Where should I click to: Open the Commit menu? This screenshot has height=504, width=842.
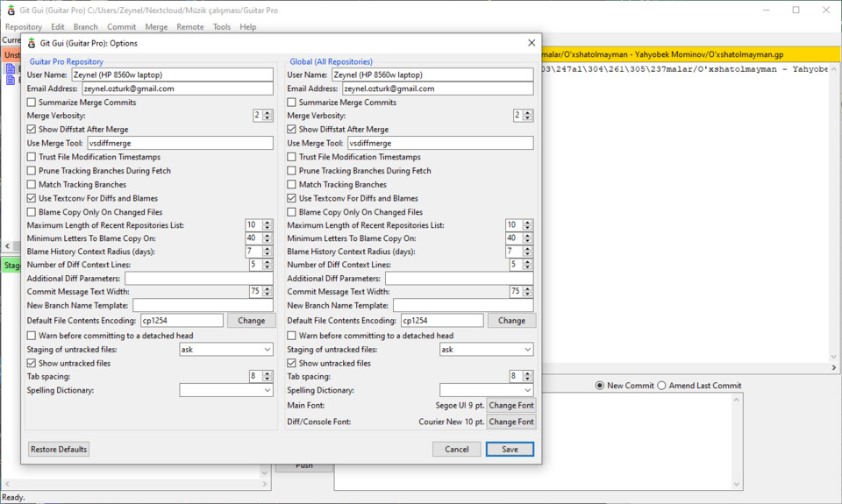(121, 27)
